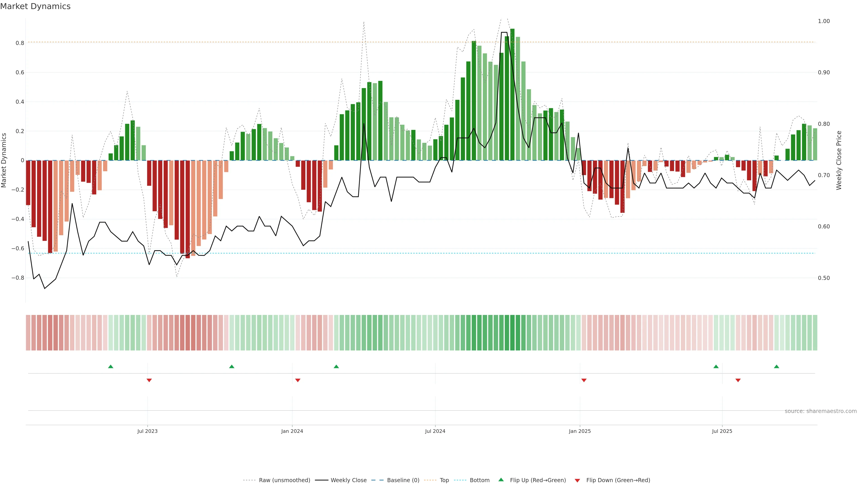Click the source: sharemaestro.com text
The height and width of the screenshot is (488, 868).
coord(821,411)
